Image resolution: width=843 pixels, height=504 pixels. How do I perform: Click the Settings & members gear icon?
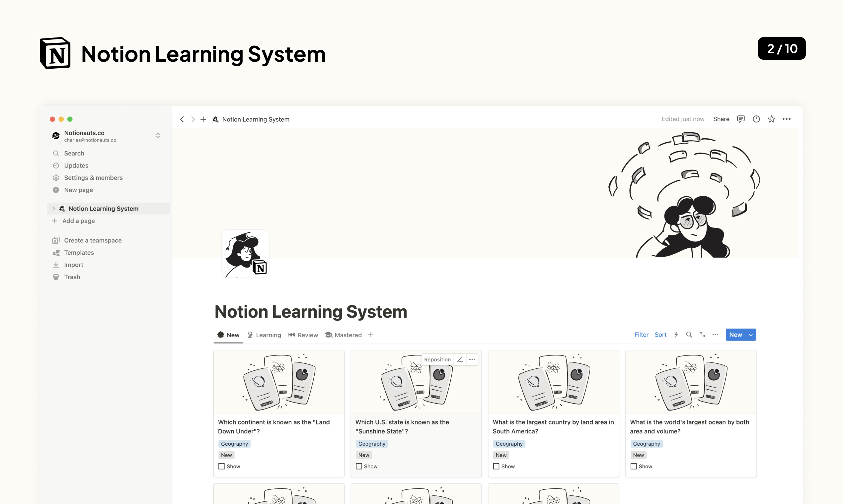[56, 178]
